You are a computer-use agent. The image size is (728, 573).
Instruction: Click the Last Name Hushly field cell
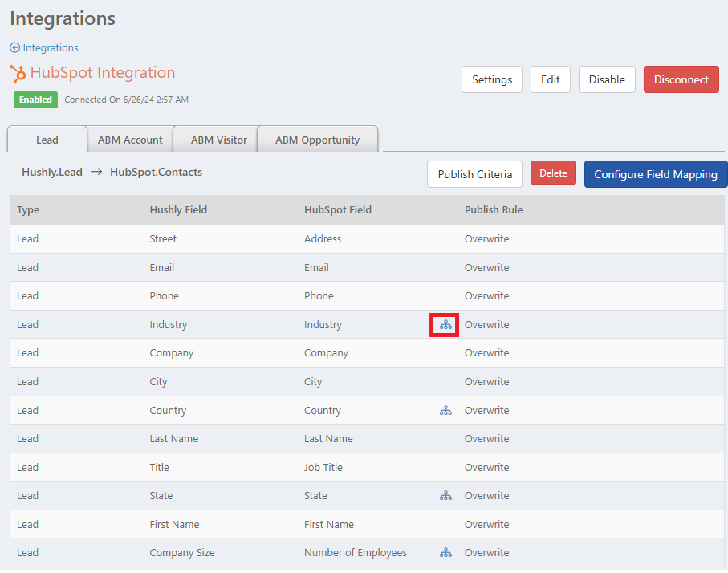[173, 438]
